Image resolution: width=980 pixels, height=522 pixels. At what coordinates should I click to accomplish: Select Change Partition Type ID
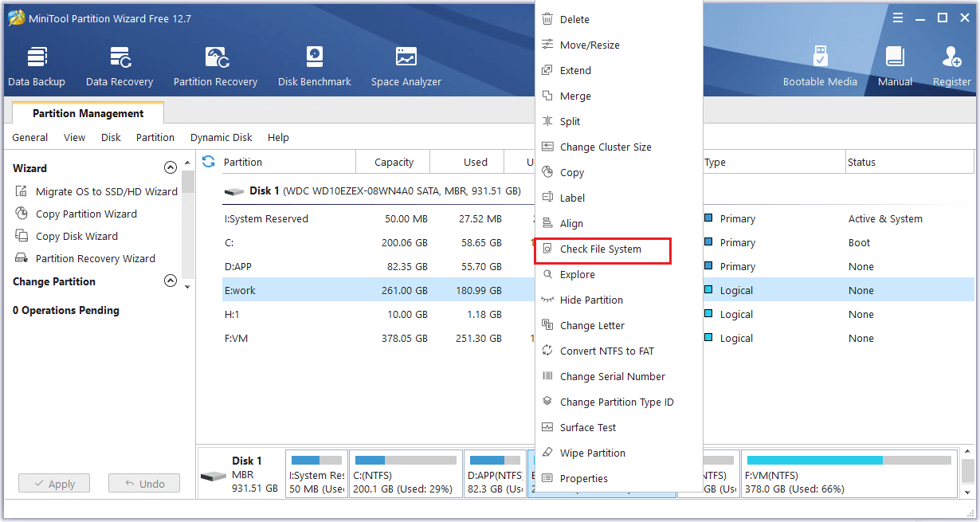(x=618, y=402)
